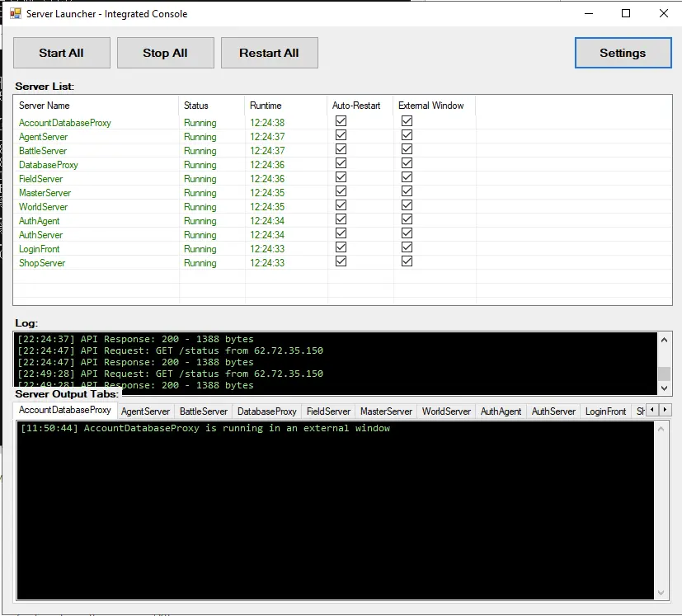This screenshot has height=616, width=682.
Task: Click the Runtime column header
Action: [x=286, y=106]
